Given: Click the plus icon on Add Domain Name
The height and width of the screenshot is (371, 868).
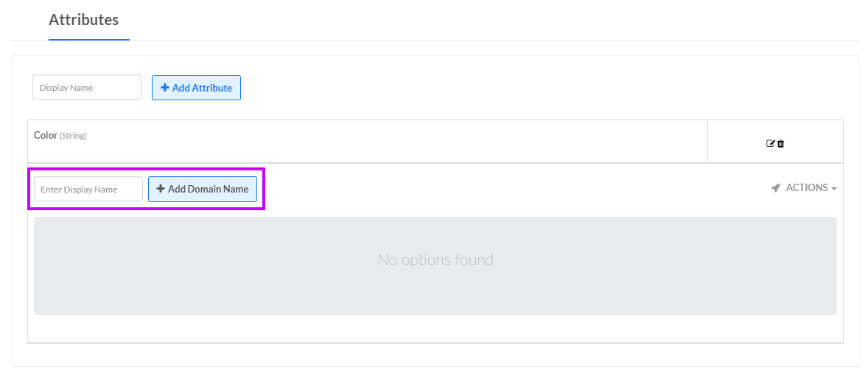Looking at the screenshot, I should click(161, 189).
